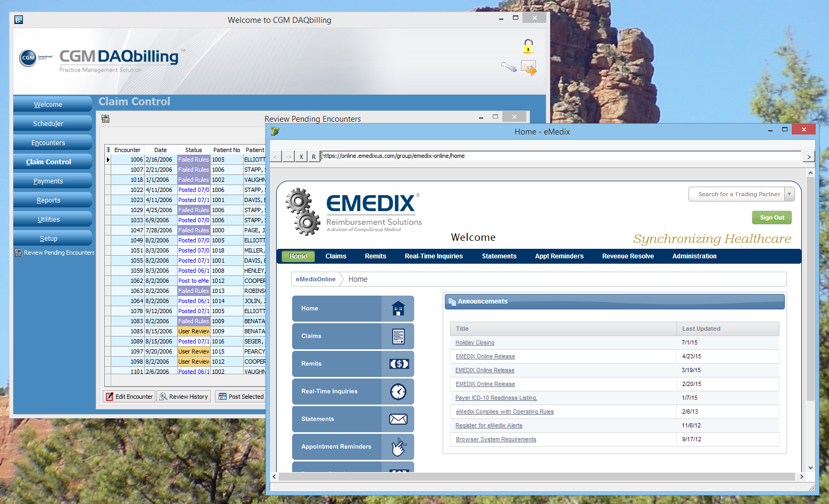Click the green Home tab in eMedix navigation
829x504 pixels.
click(x=298, y=256)
